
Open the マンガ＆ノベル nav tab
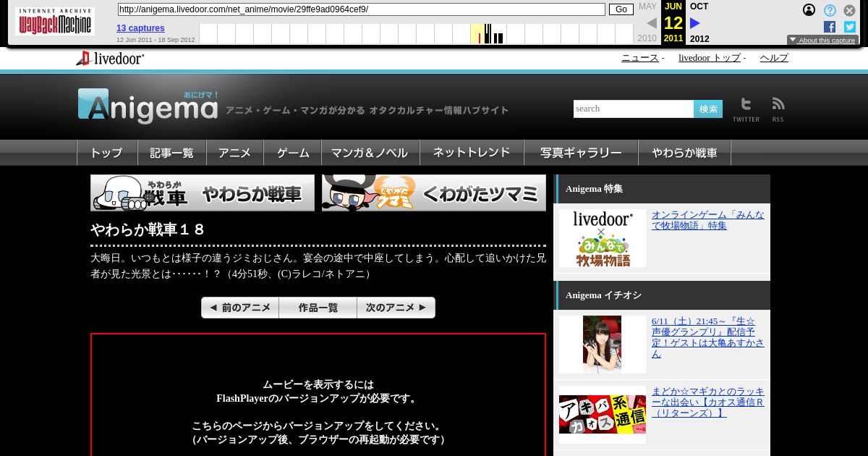coord(370,153)
